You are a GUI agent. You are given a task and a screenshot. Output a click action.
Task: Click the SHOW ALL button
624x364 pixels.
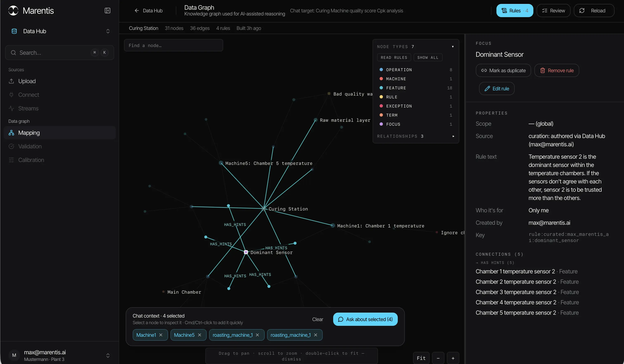[x=428, y=57]
